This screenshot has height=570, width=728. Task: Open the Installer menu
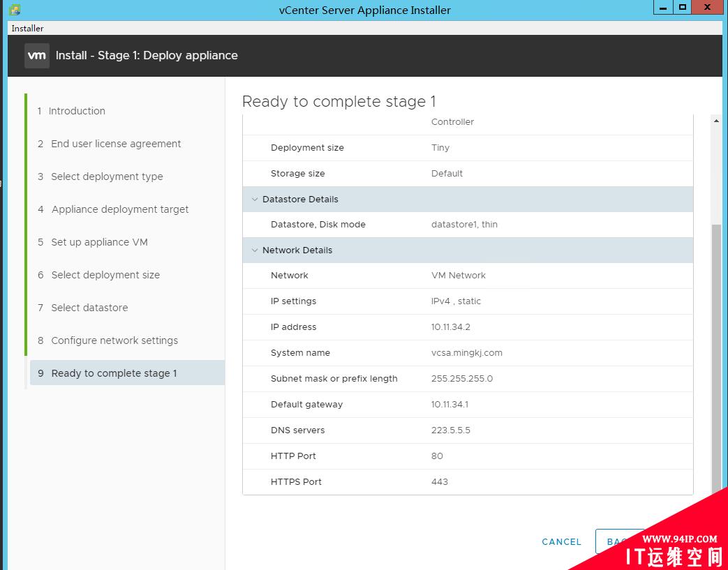click(x=27, y=29)
